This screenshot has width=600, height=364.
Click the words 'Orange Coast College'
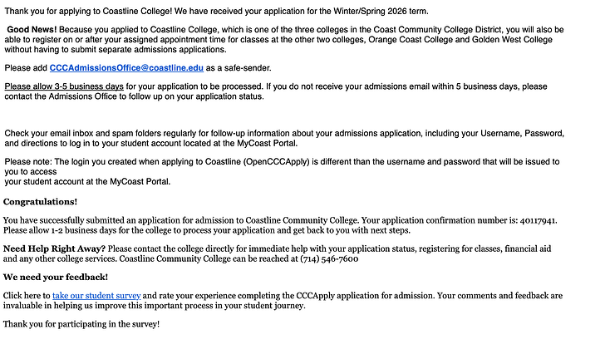tap(411, 39)
